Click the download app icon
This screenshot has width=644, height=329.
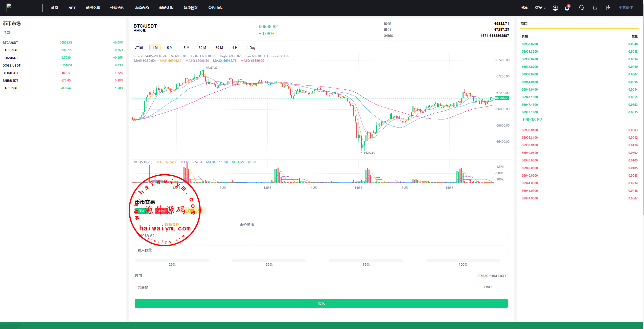tap(608, 8)
